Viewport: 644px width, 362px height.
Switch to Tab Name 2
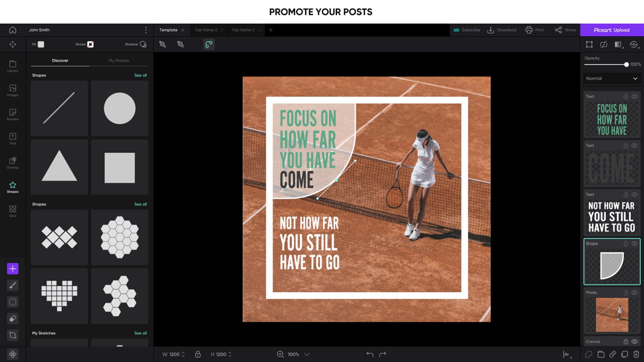tap(206, 30)
